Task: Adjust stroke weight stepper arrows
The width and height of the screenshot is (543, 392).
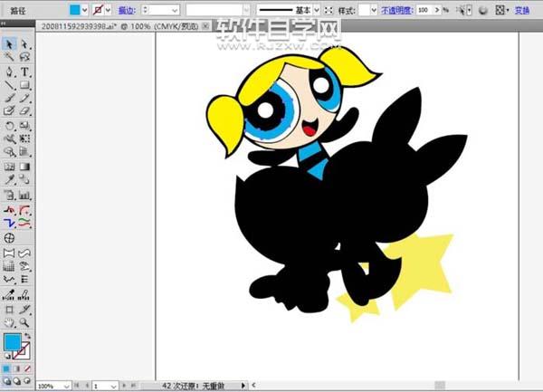Action: pyautogui.click(x=146, y=10)
